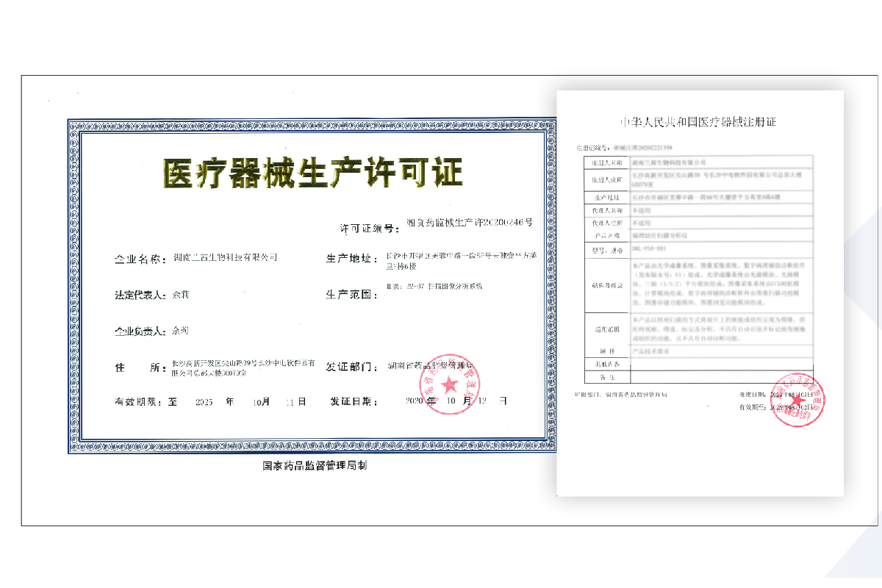Viewport: 882px width, 588px height.
Task: Click the 有效期限 label on the license
Action: coord(140,402)
